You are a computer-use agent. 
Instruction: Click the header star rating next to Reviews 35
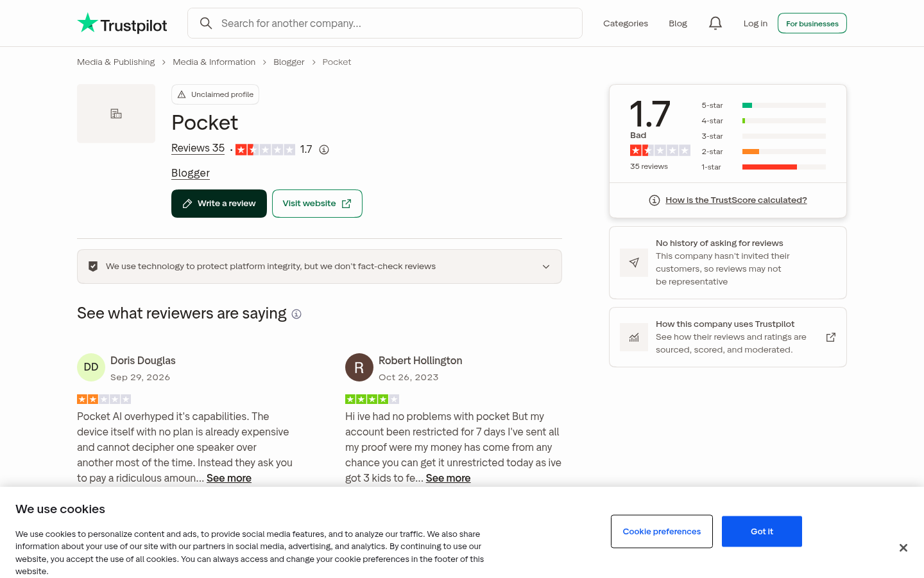click(265, 150)
